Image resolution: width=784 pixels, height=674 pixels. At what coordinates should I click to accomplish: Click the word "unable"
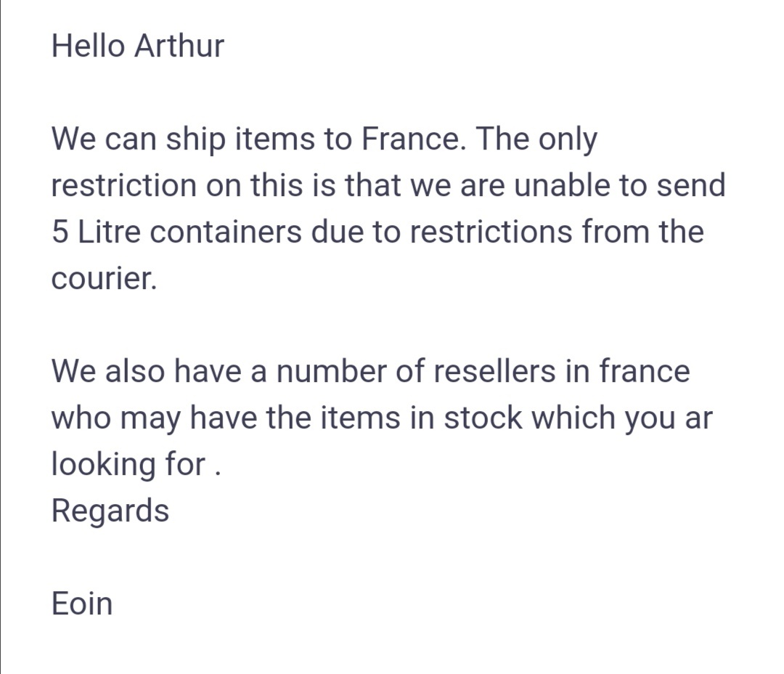pos(552,185)
